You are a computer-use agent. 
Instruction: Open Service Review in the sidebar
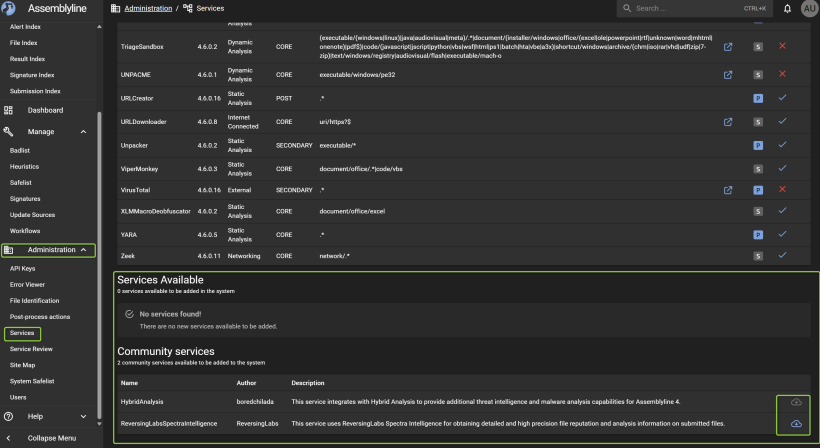click(31, 349)
